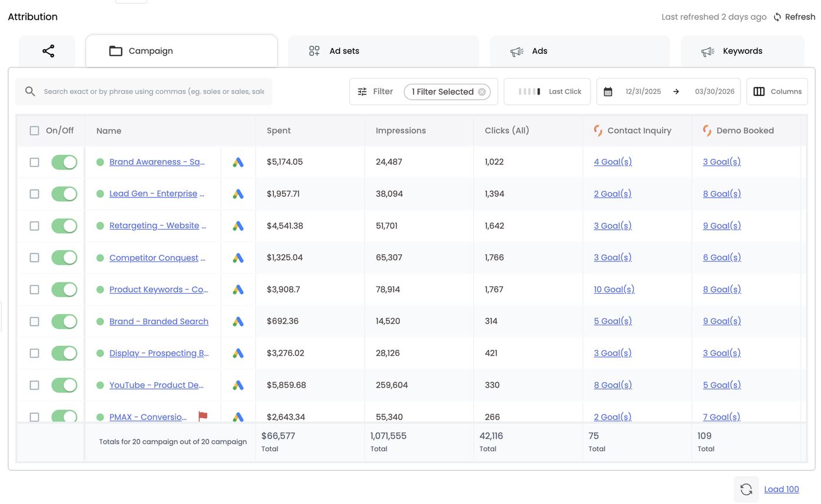Click the red flag on PMAX row
Image resolution: width=821 pixels, height=504 pixels.
click(202, 416)
